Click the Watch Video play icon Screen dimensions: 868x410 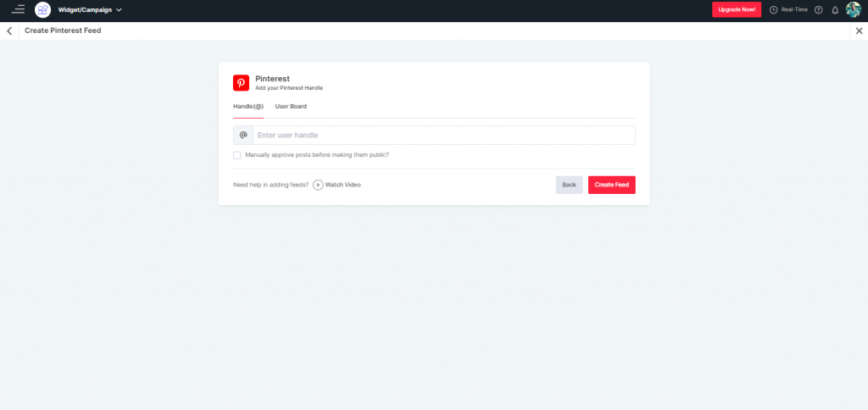pos(318,185)
